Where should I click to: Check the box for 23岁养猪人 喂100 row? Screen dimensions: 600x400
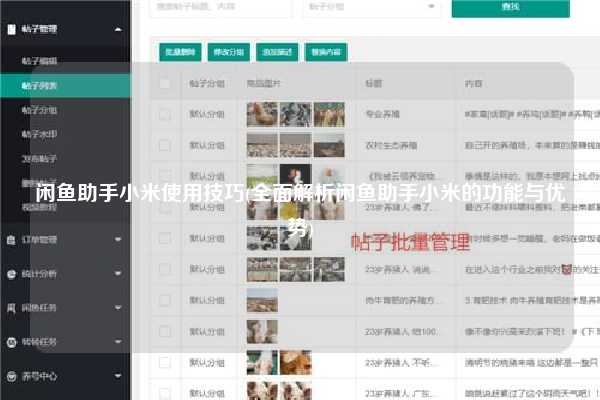165,331
